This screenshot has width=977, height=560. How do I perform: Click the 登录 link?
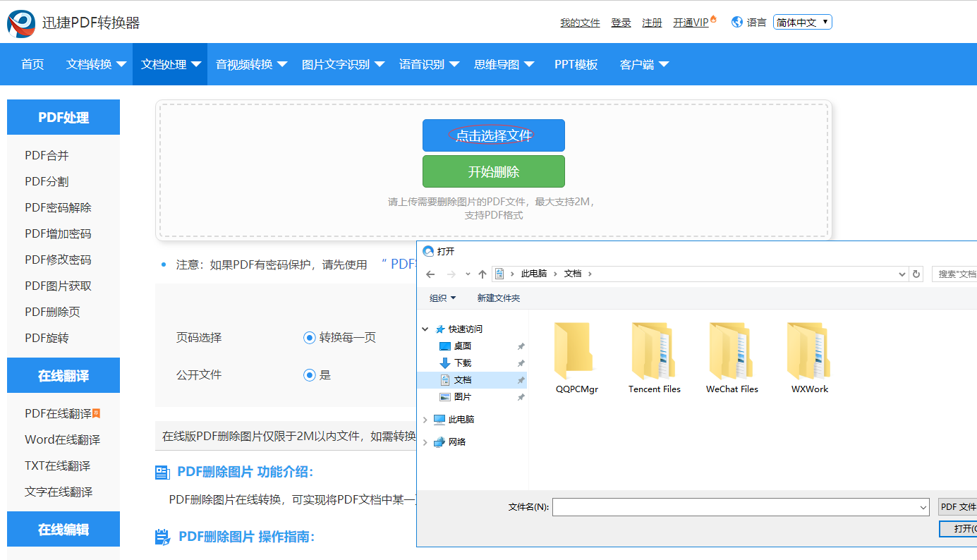coord(621,23)
